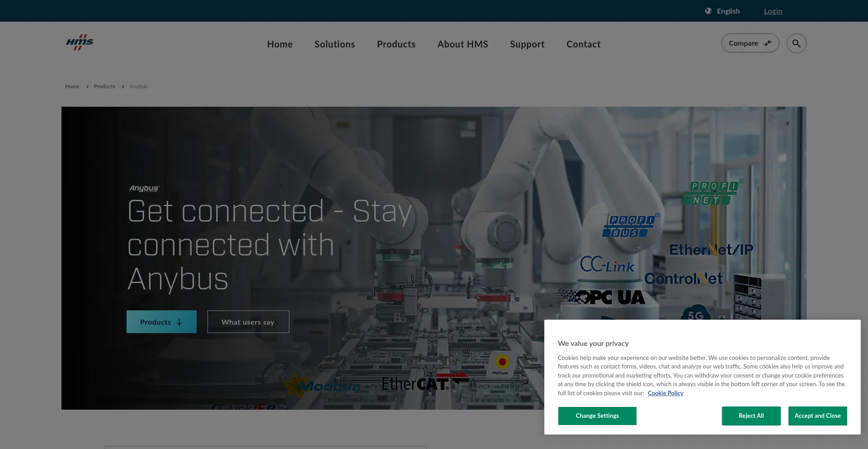Open the Cookie Policy link
Screen dimensions: 868x449
pos(665,393)
